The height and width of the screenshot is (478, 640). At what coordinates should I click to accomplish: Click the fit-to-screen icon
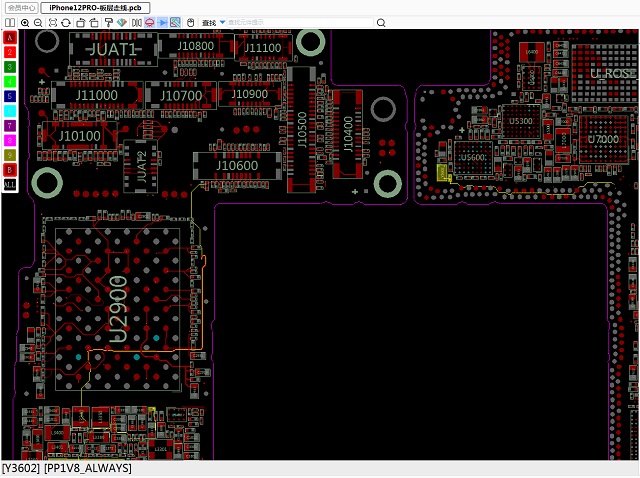(x=52, y=22)
